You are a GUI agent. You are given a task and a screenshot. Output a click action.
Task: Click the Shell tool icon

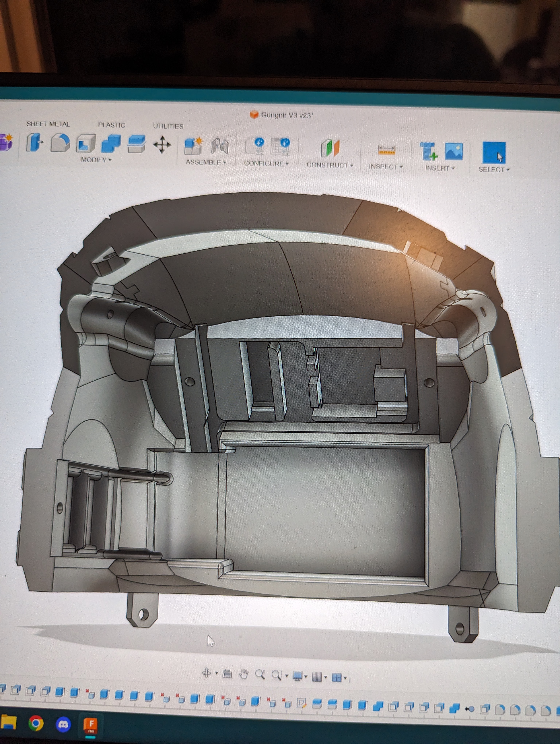pos(86,144)
